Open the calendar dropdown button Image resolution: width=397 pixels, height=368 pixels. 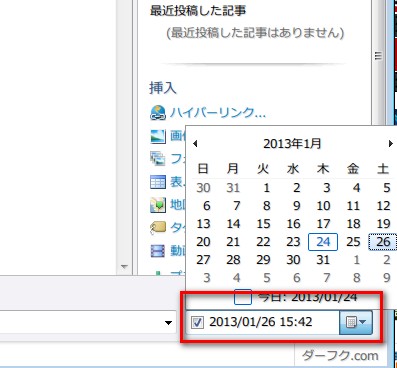pos(356,322)
